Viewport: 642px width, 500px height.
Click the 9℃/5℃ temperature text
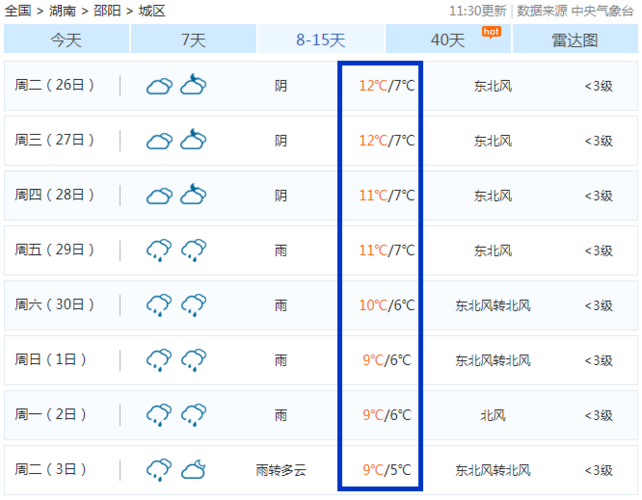click(387, 470)
